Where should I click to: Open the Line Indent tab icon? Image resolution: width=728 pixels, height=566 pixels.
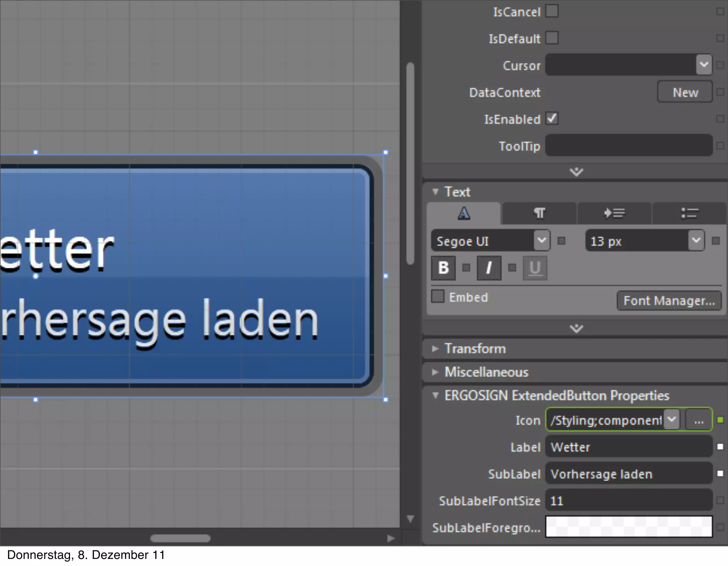coord(614,214)
